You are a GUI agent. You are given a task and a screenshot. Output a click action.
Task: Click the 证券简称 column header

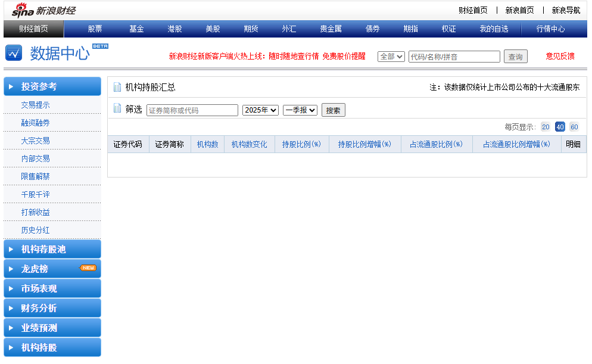(169, 144)
